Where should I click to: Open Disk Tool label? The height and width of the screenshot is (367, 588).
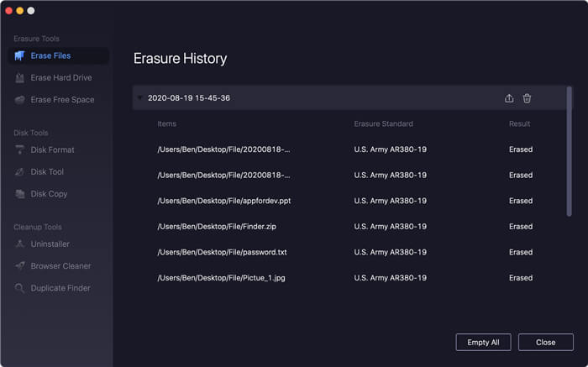pos(47,171)
